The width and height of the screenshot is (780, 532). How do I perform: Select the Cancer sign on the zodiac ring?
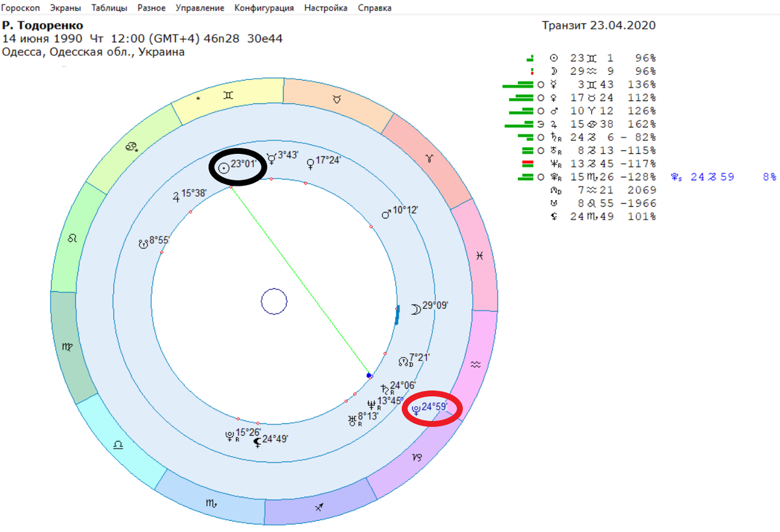pos(131,148)
